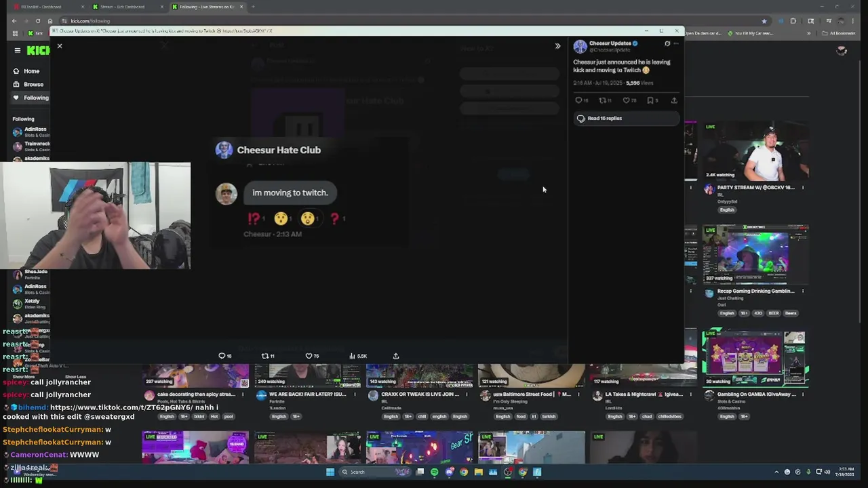The height and width of the screenshot is (488, 868).
Task: Minimize the tweet popup window
Action: [646, 31]
